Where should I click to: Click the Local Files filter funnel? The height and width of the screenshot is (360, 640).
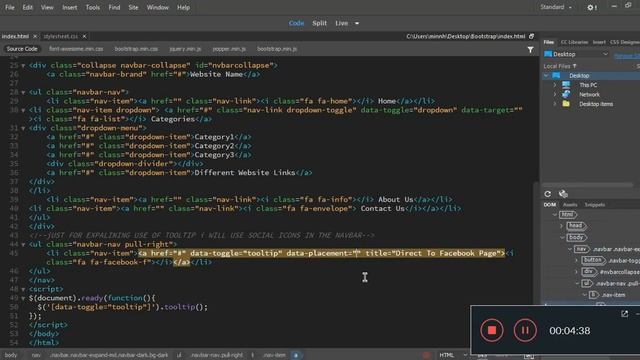(575, 66)
